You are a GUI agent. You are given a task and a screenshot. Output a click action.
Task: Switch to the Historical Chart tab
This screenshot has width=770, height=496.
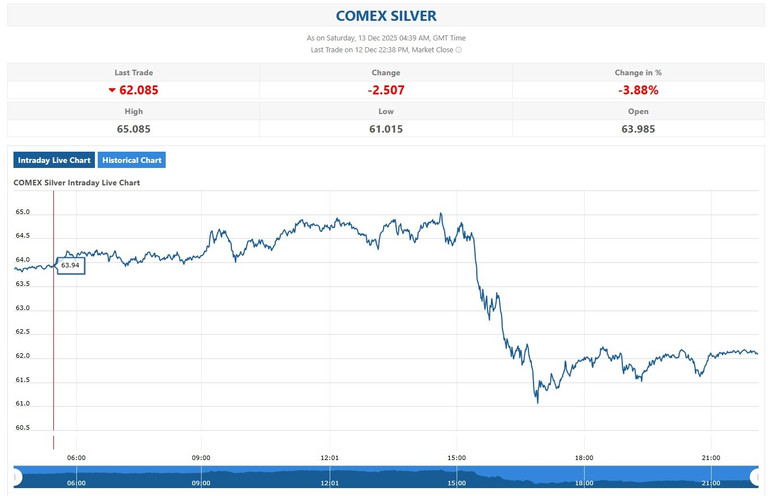[x=132, y=160]
